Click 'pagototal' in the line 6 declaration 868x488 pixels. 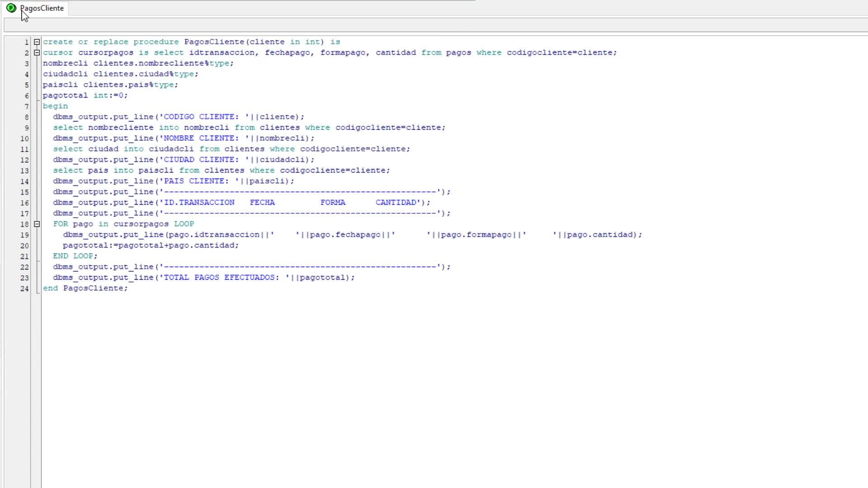click(x=65, y=95)
